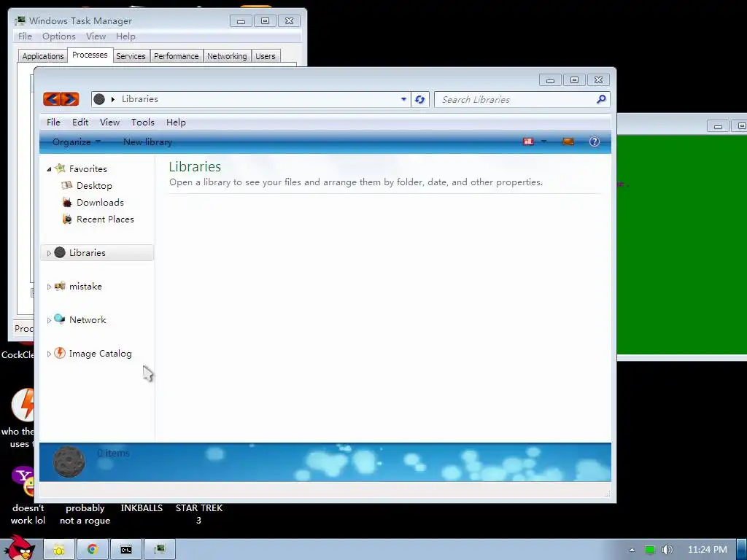Open the view options dropdown arrow

(543, 141)
